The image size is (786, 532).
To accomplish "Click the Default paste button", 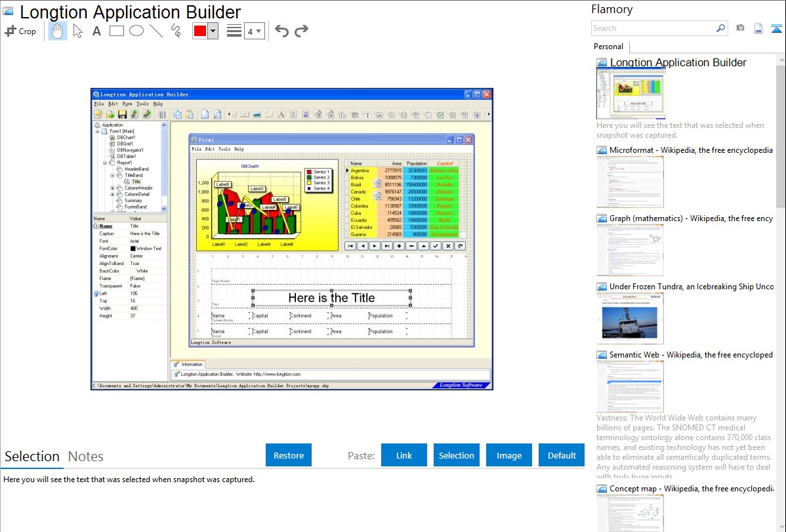I will click(x=562, y=455).
